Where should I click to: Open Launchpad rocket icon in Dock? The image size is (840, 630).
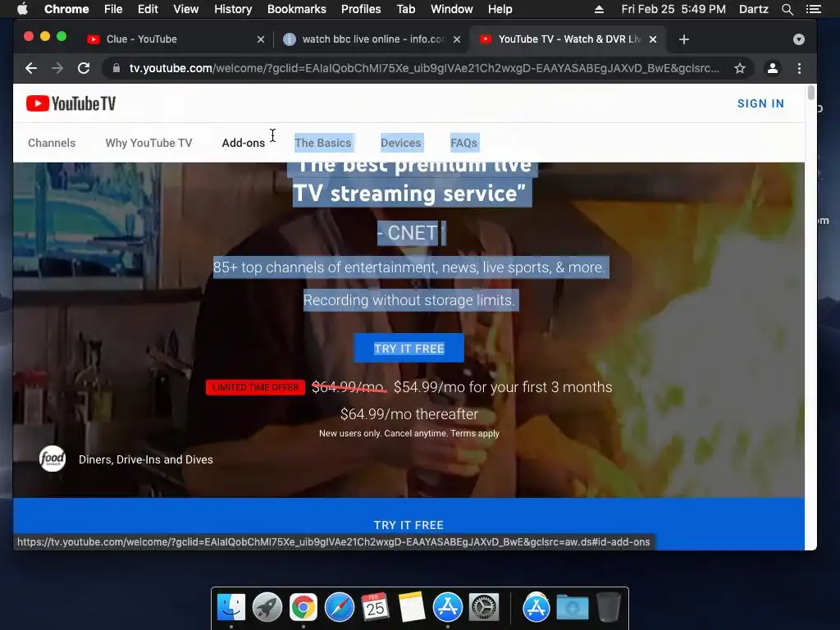(x=267, y=607)
